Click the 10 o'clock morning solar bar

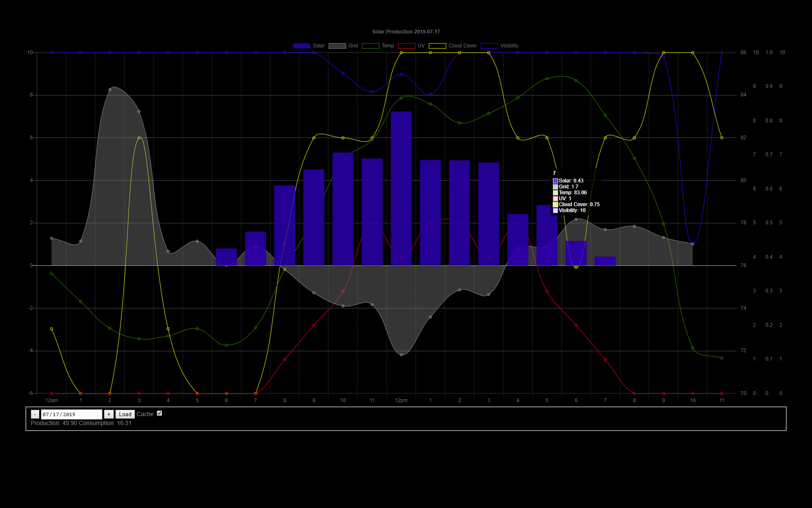click(x=343, y=209)
